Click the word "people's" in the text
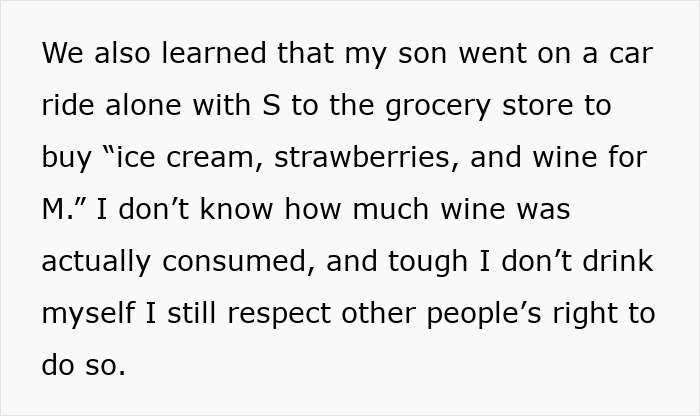This screenshot has height=416, width=700. pos(484,315)
